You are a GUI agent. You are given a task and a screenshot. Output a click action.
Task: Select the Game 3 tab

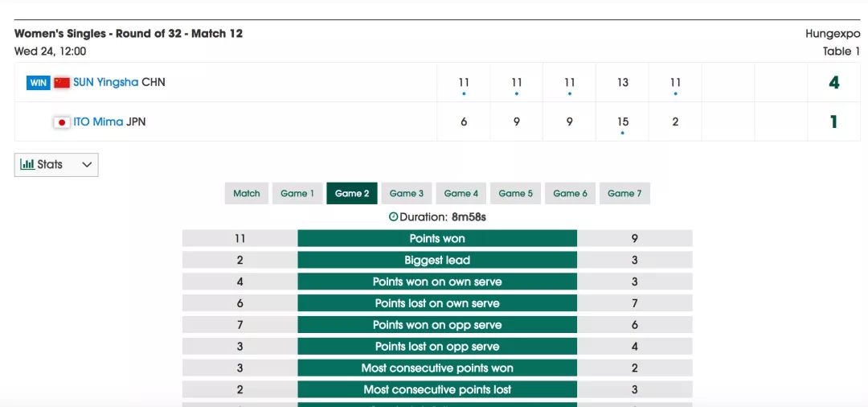pos(407,193)
